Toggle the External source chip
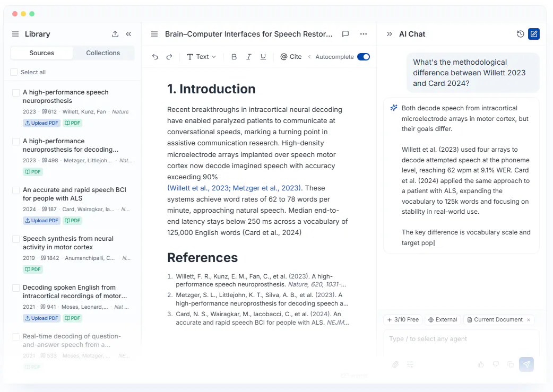Viewport: 553px width, 392px height. 443,320
